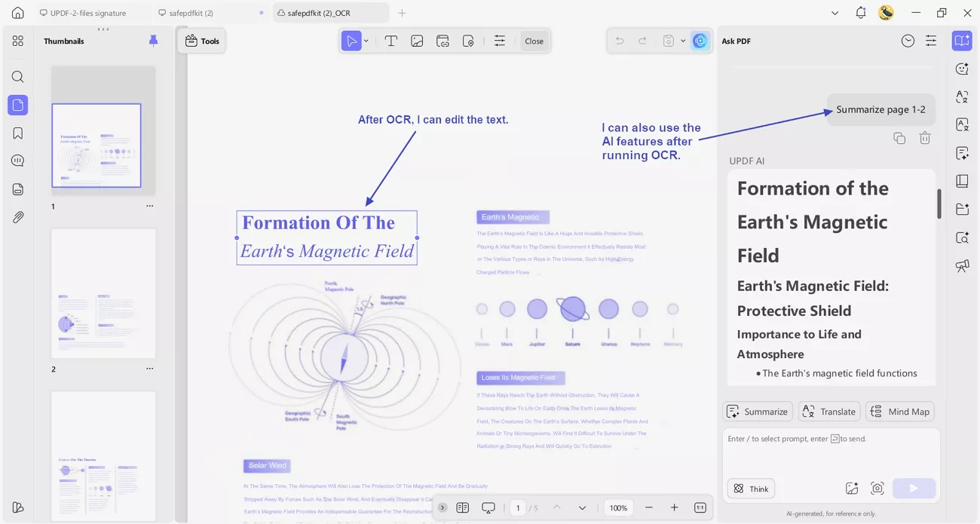Click the zoom in plus control
The height and width of the screenshot is (524, 980).
[x=674, y=507]
